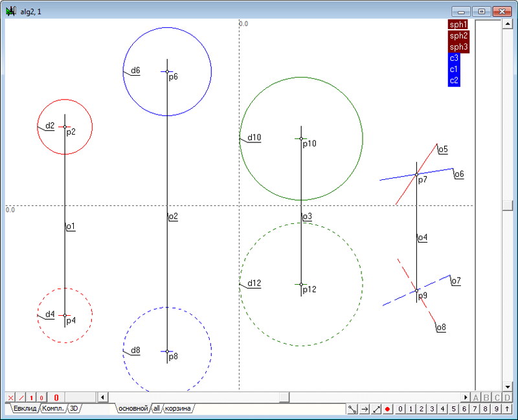518x420 pixels.
Task: Maximize the alg2 window
Action: [x=482, y=12]
